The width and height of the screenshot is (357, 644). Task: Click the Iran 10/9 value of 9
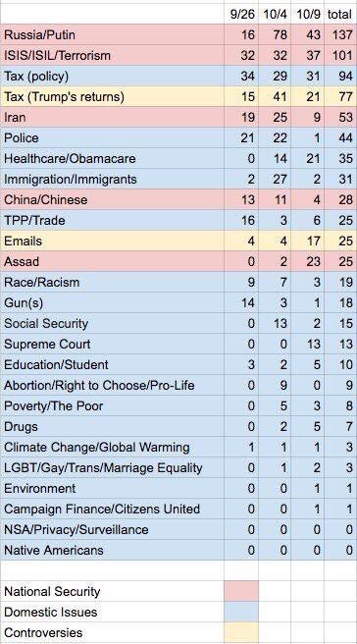[x=308, y=117]
